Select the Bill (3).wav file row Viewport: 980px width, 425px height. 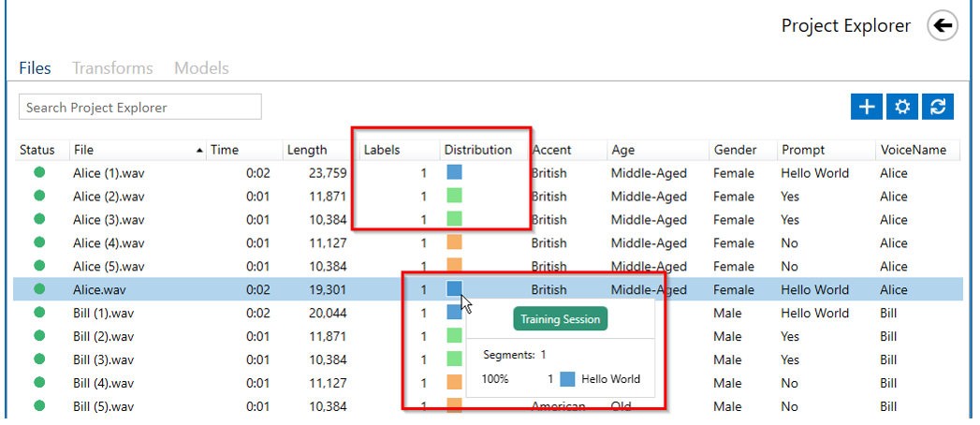click(x=488, y=359)
